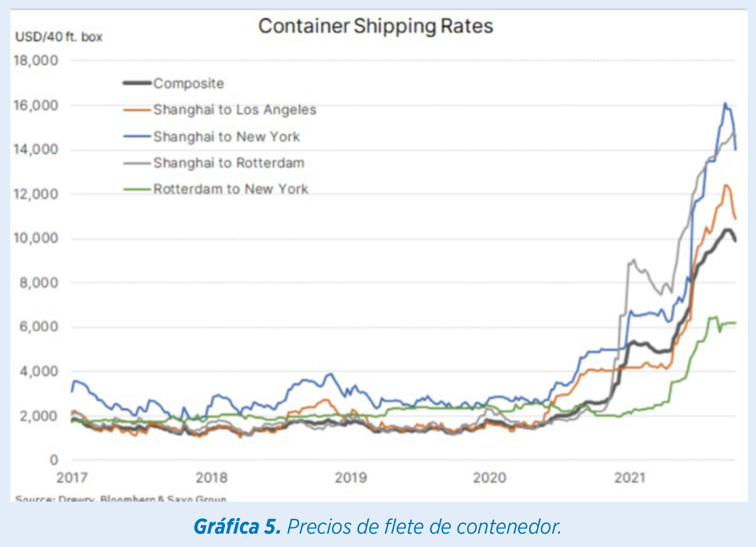Click the 2019 x-axis year label
The width and height of the screenshot is (756, 547).
351,478
